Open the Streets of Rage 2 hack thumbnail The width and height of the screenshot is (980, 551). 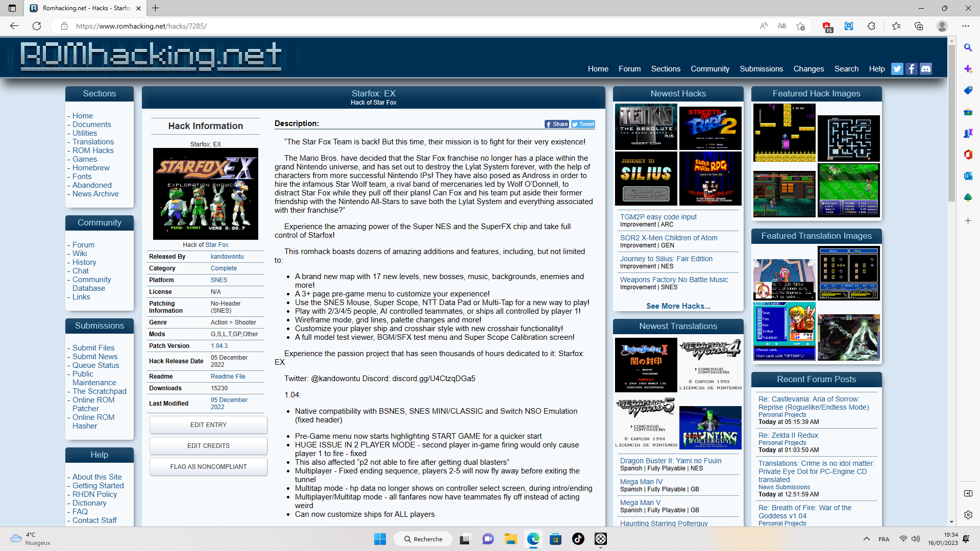tap(710, 127)
